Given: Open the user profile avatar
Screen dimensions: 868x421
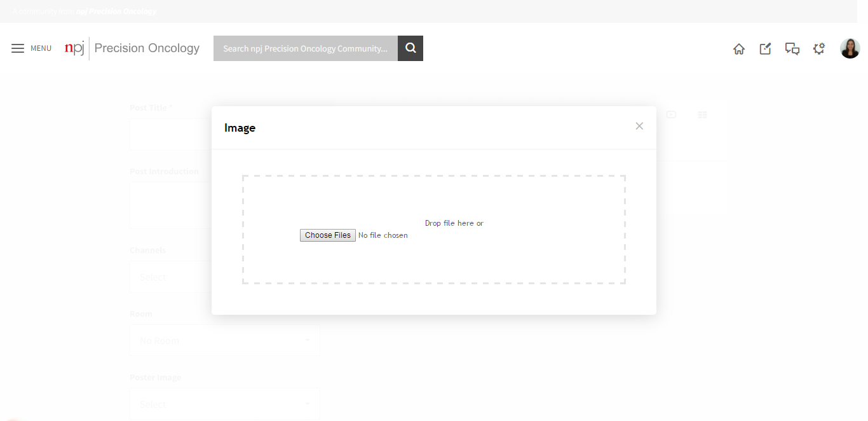Looking at the screenshot, I should click(x=850, y=48).
